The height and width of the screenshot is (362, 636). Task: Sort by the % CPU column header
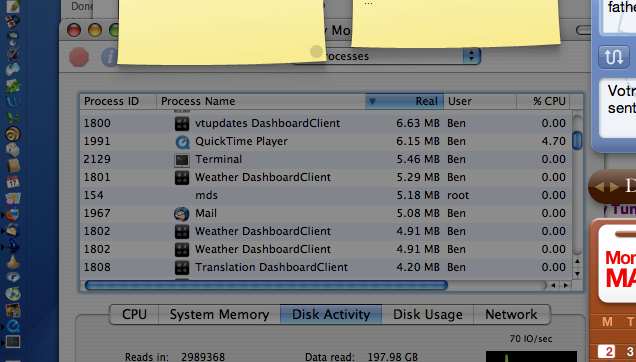tap(544, 101)
